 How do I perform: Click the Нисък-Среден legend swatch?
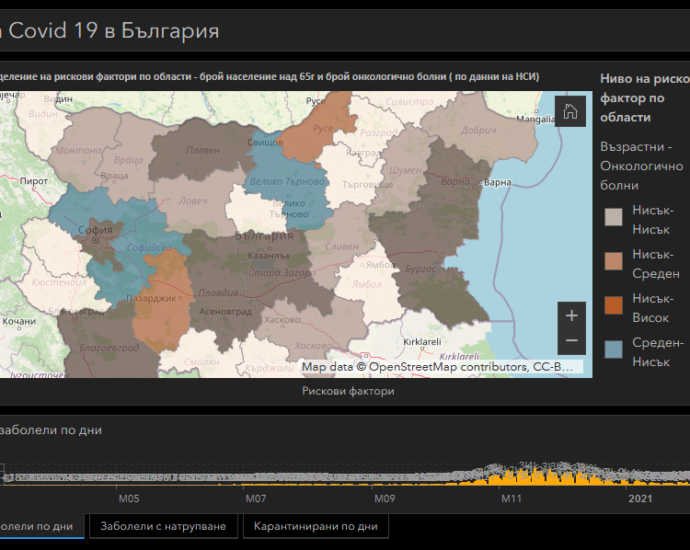point(613,261)
